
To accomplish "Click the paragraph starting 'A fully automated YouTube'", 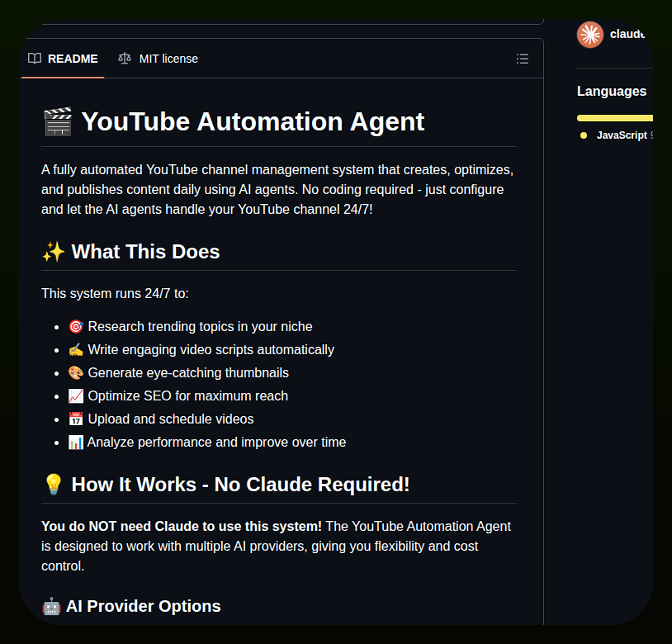I will 277,189.
